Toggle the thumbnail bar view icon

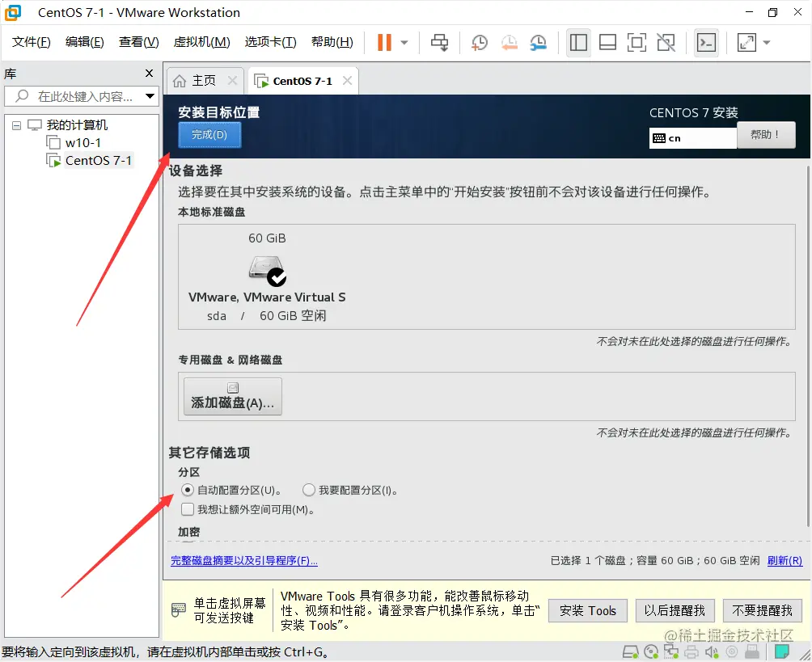click(607, 43)
